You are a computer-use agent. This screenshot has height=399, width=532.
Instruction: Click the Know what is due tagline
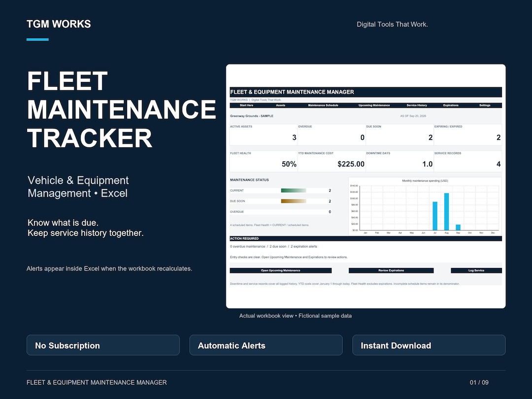point(86,228)
